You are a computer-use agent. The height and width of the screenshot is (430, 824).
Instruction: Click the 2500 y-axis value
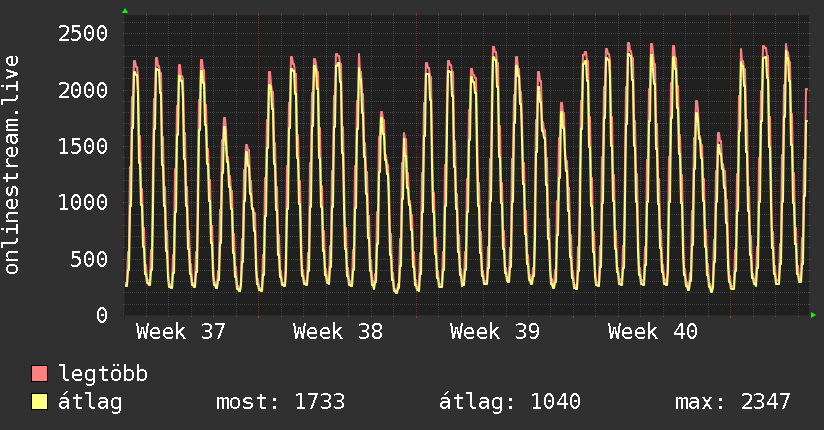coord(83,34)
